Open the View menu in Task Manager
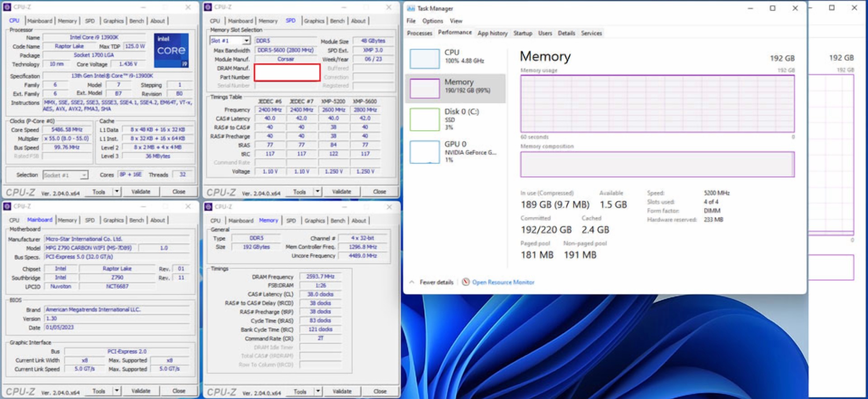This screenshot has height=399, width=868. point(456,21)
